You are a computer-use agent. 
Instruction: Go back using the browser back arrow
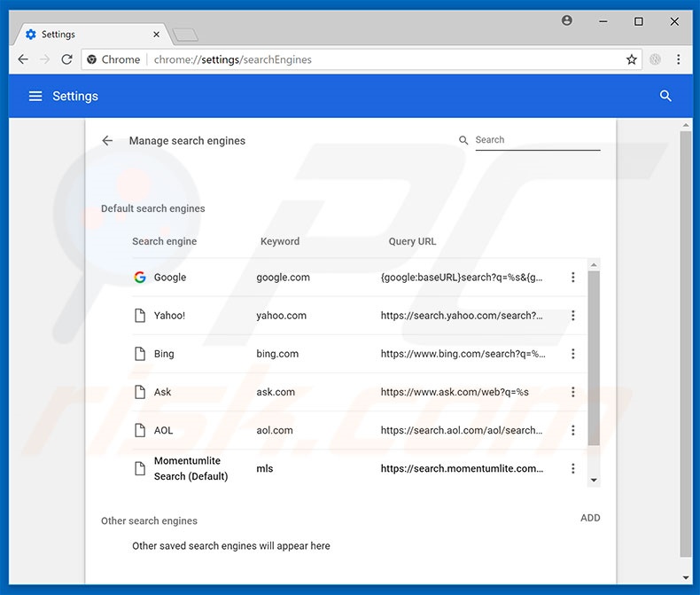23,59
